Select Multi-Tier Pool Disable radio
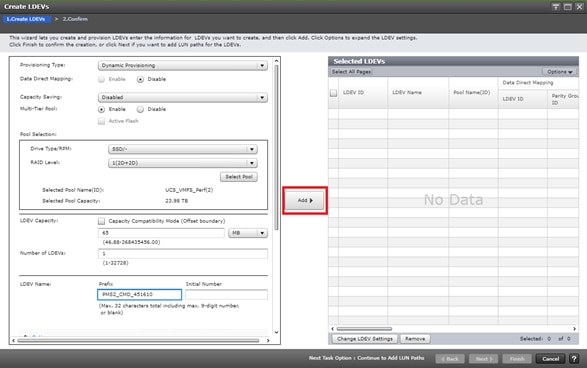This screenshot has height=368, width=587. (140, 109)
